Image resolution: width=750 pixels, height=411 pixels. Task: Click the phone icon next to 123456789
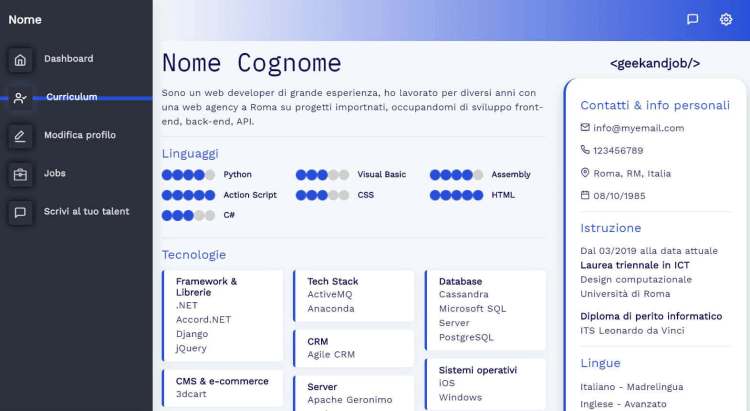(585, 150)
